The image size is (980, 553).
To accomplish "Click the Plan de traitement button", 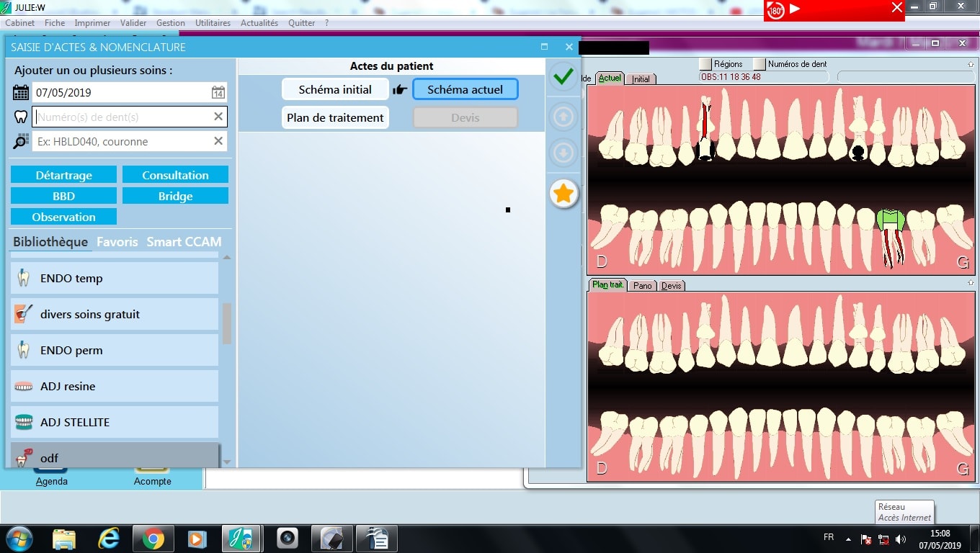I will coord(335,117).
